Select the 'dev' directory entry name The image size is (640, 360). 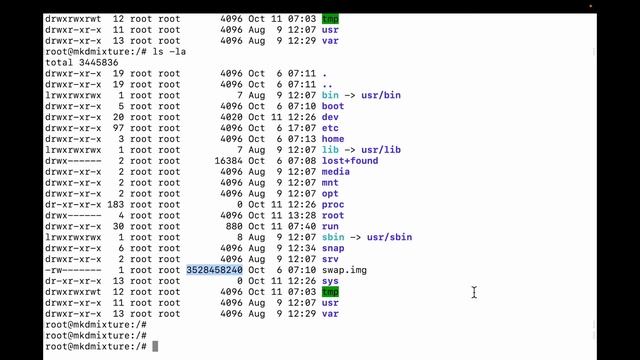[x=330, y=117]
